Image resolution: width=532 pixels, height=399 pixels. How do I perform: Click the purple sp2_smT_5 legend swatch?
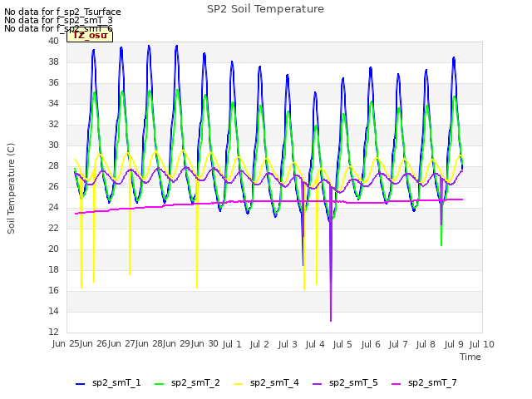pos(318,384)
